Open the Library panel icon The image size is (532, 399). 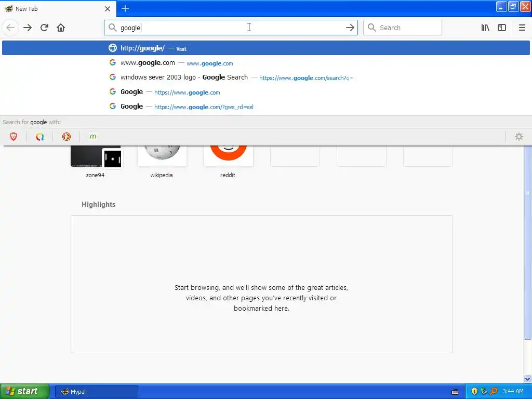pyautogui.click(x=485, y=28)
